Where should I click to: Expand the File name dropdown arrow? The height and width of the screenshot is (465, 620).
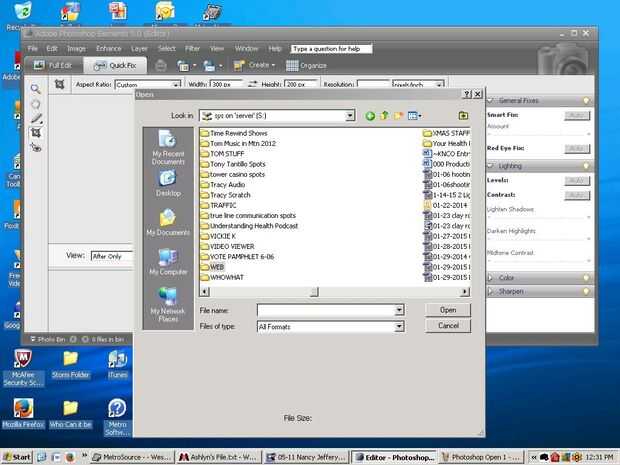399,310
